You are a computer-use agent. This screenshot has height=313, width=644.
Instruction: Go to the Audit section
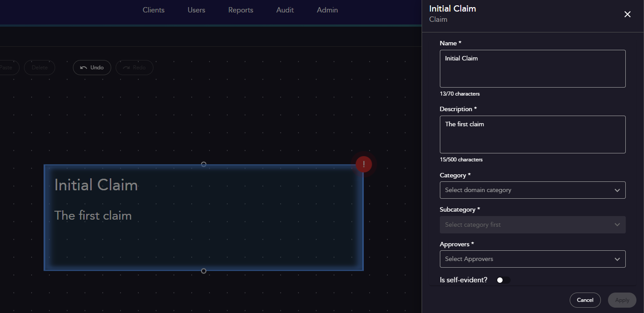pyautogui.click(x=285, y=10)
